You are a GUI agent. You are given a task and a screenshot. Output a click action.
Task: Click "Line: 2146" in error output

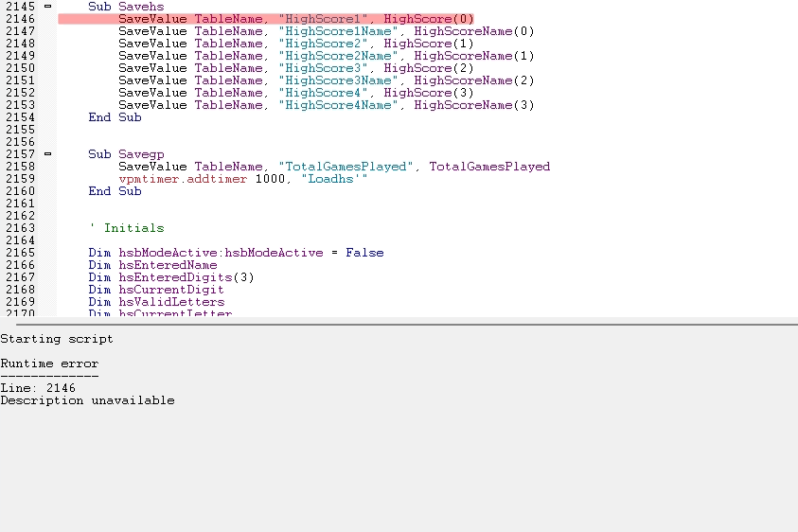[x=38, y=388]
